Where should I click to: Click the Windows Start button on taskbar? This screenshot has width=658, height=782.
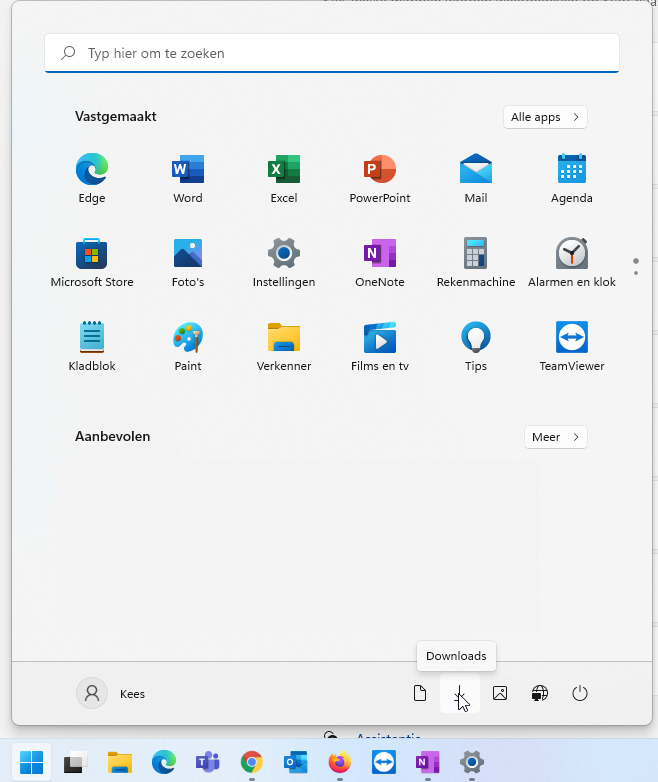[x=31, y=762]
